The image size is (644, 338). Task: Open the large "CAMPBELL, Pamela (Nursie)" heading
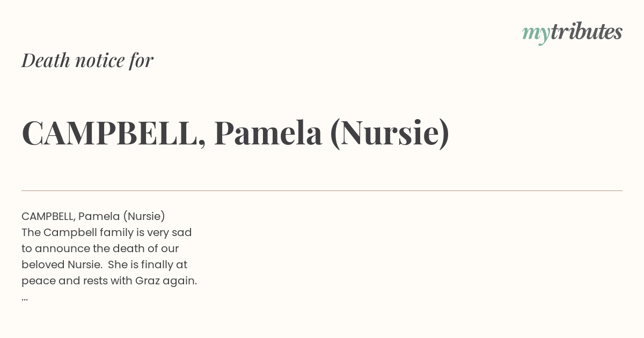coord(235,133)
